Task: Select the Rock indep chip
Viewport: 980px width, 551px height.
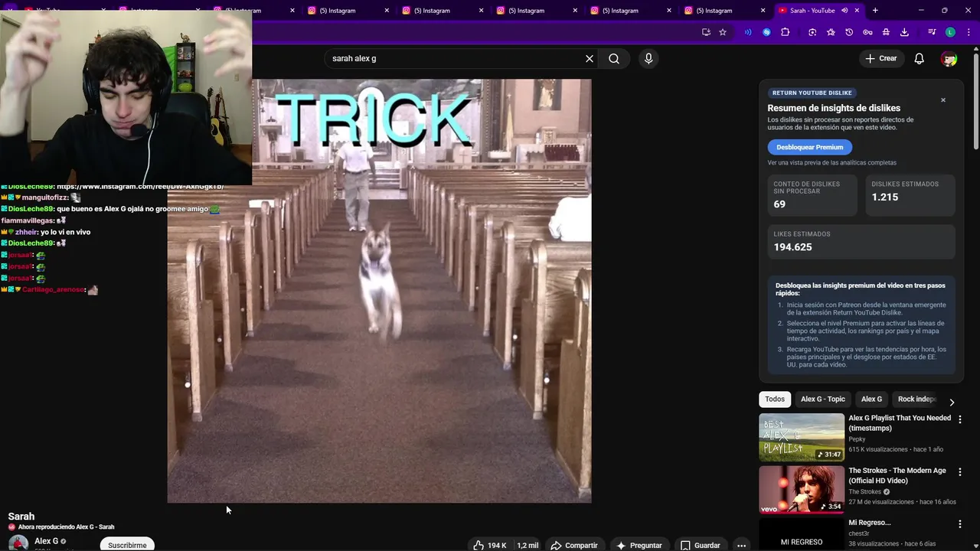Action: (x=916, y=399)
